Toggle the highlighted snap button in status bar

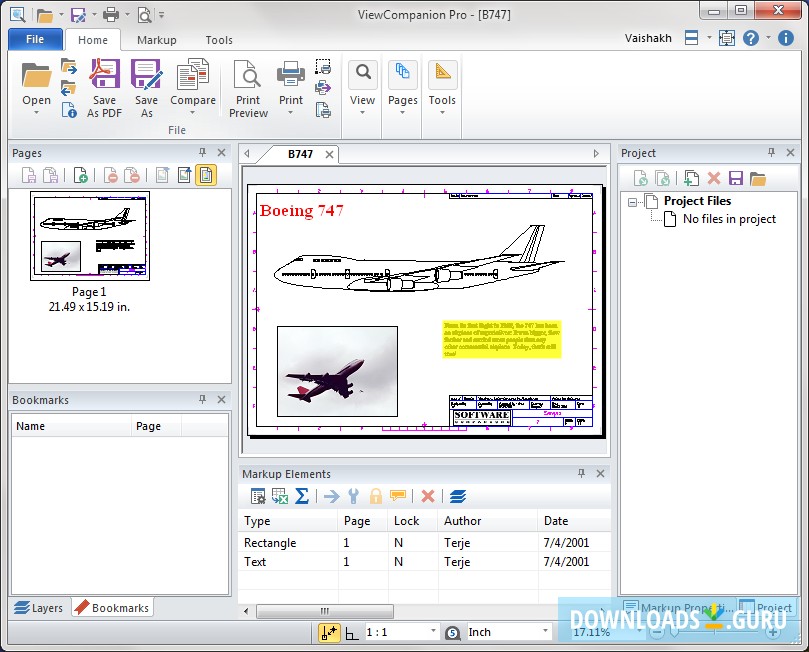pyautogui.click(x=329, y=632)
